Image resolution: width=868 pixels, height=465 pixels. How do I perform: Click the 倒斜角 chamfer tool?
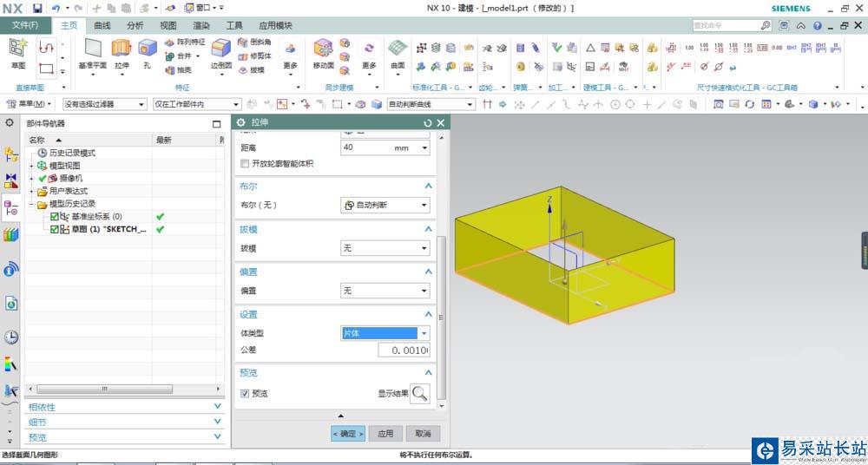point(254,42)
